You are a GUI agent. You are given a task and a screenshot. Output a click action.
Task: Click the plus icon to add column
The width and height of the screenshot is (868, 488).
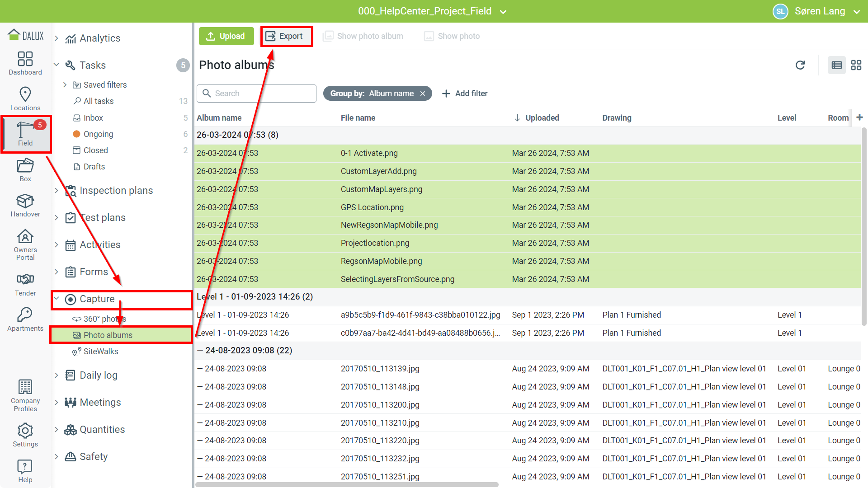coord(859,117)
